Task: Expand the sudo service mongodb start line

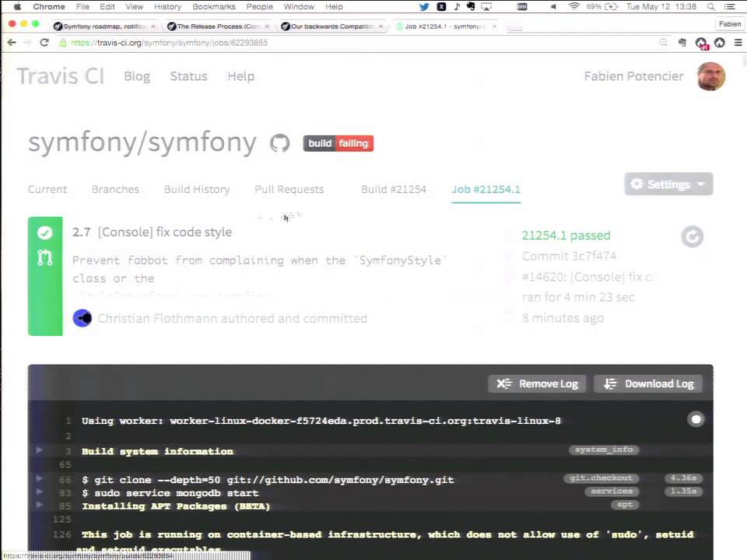Action: coord(39,492)
